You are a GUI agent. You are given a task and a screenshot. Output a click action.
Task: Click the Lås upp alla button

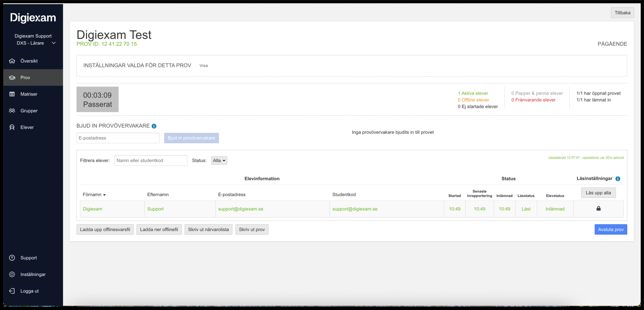(x=598, y=193)
